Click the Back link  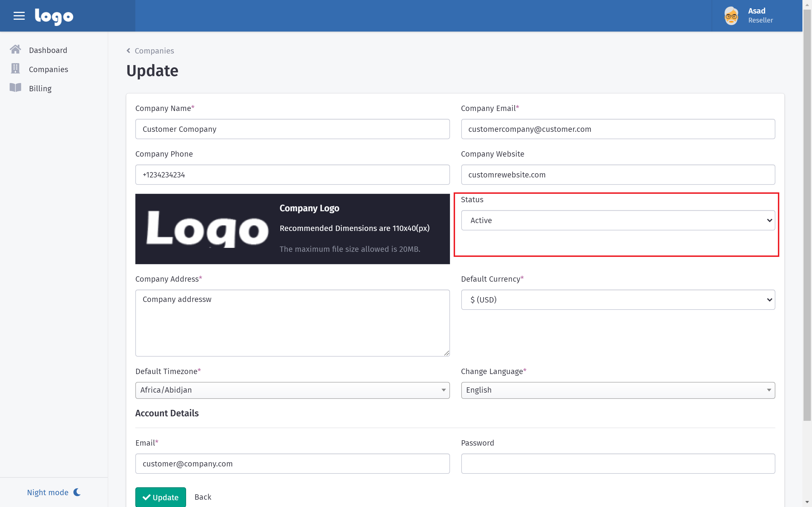[203, 497]
